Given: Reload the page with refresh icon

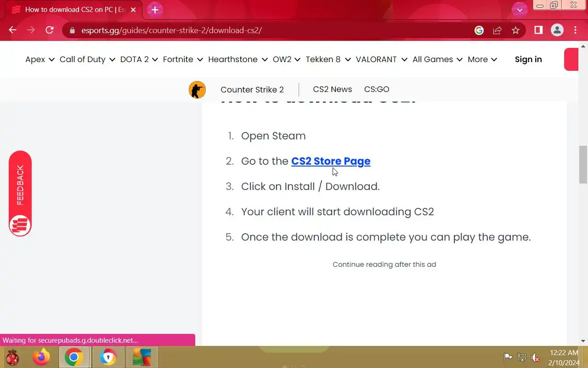Looking at the screenshot, I should (50, 30).
